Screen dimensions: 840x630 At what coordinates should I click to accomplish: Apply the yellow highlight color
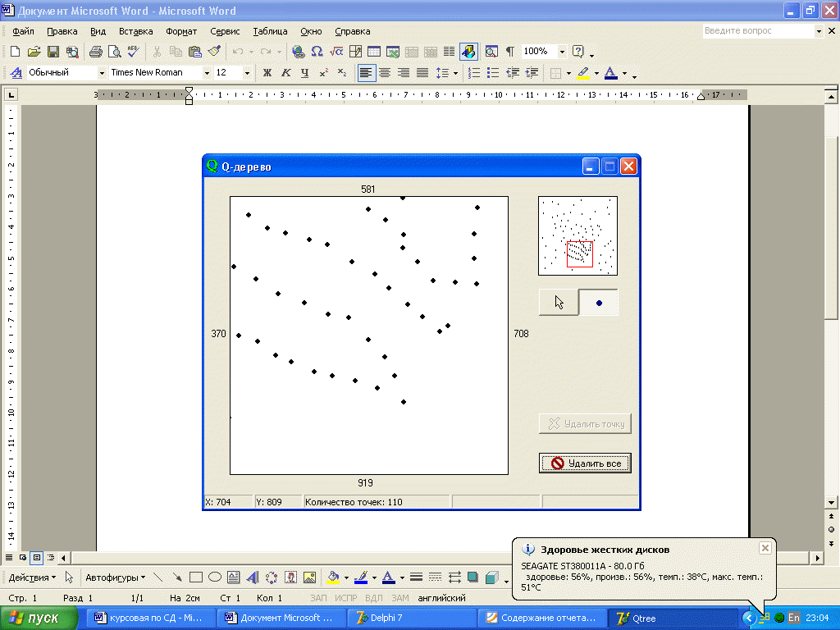583,73
